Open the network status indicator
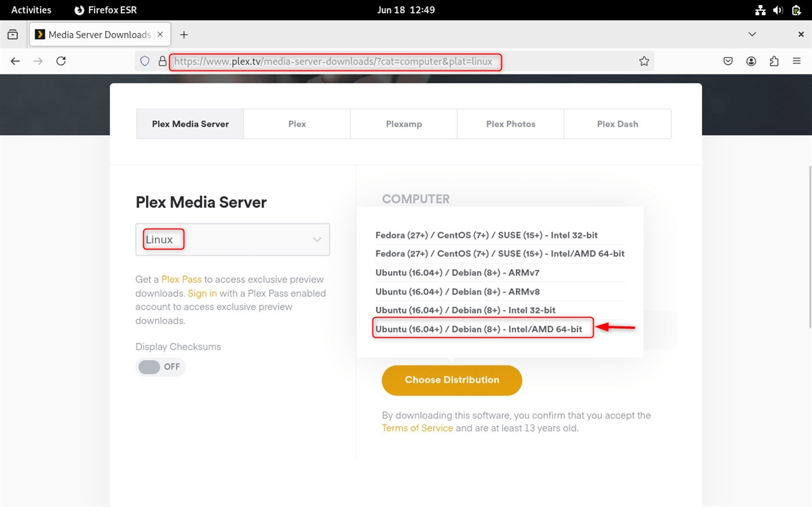Image resolution: width=812 pixels, height=507 pixels. pyautogui.click(x=761, y=10)
